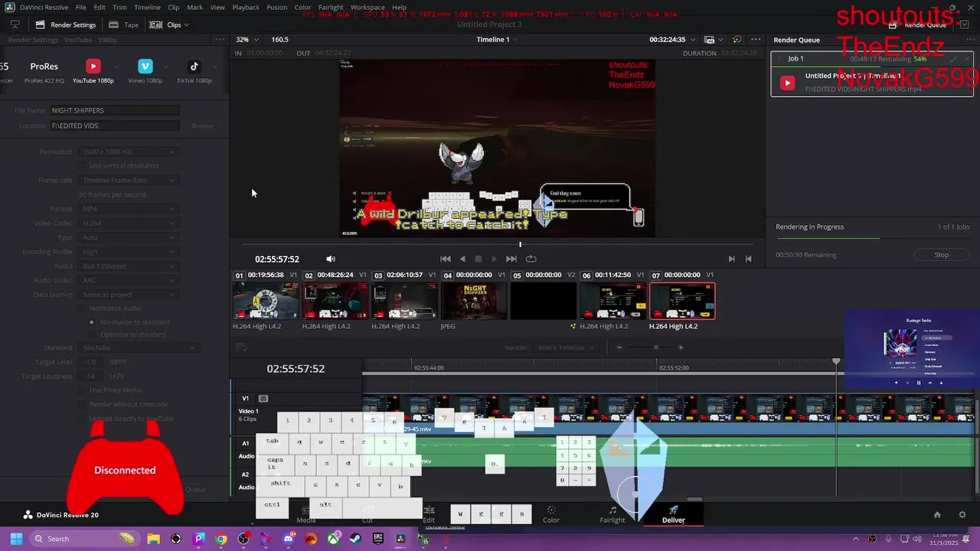This screenshot has height=551, width=980.
Task: Click the Home project manager icon
Action: 937,514
